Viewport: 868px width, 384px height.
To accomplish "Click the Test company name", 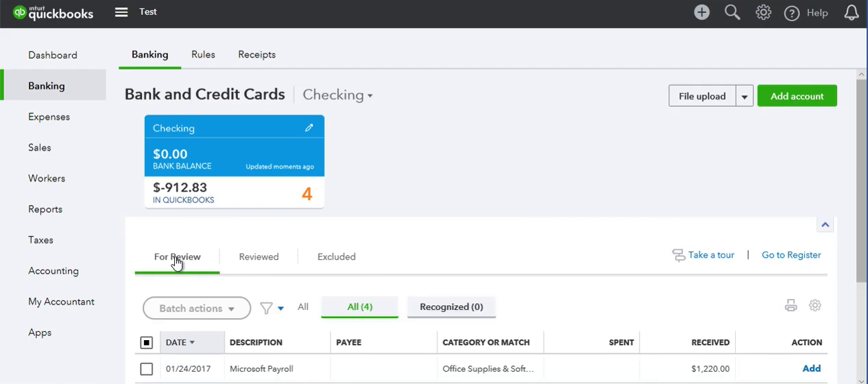I will [x=148, y=12].
